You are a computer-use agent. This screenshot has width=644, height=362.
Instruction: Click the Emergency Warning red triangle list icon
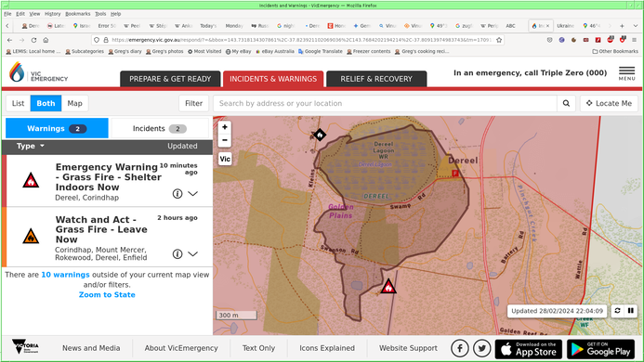[31, 181]
